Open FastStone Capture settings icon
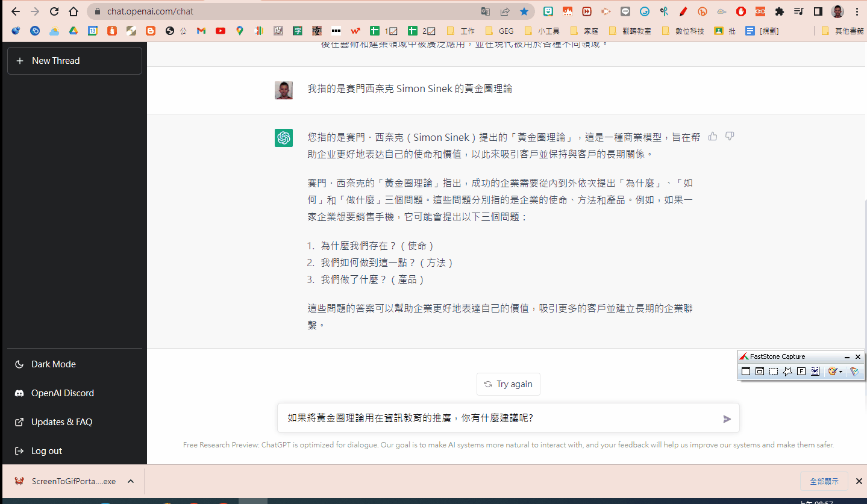 point(854,372)
